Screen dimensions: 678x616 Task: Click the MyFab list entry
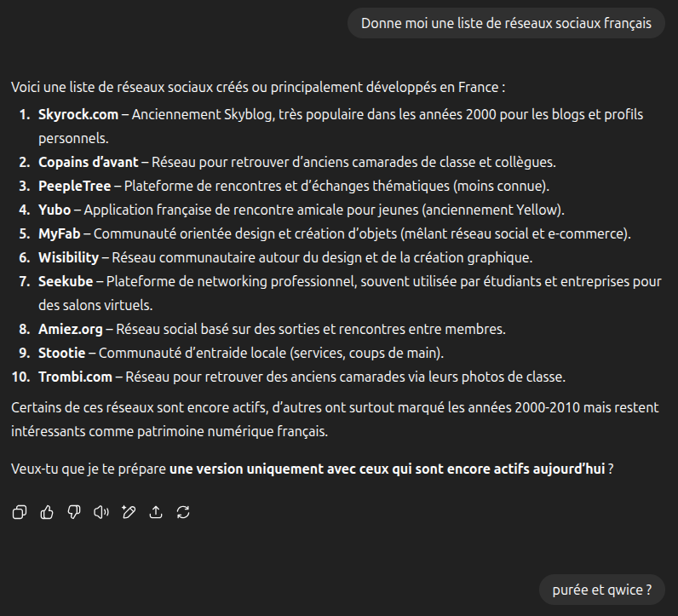(60, 233)
